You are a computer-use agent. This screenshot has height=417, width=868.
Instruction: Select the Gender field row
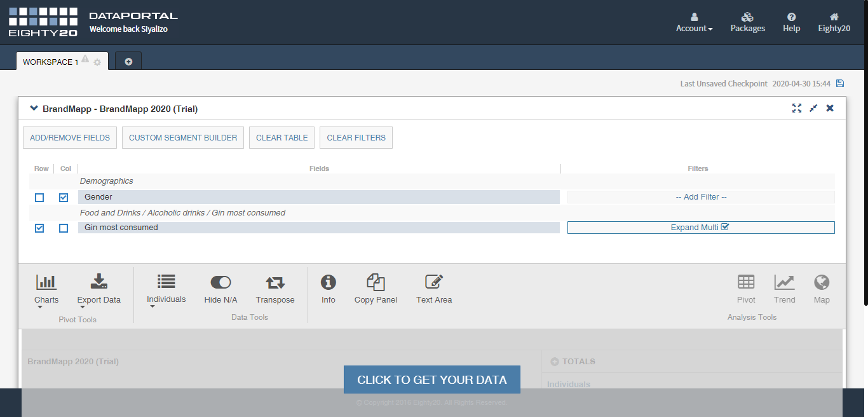coord(319,197)
